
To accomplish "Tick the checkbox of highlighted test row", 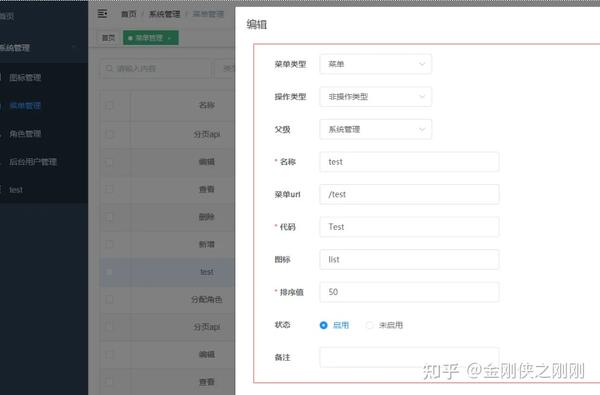I will pyautogui.click(x=109, y=272).
